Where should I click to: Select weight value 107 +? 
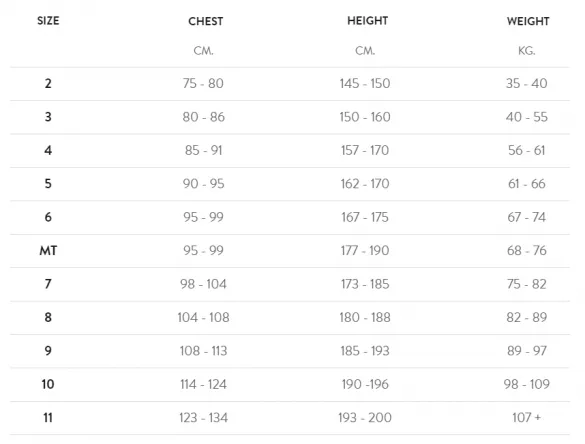pos(526,417)
